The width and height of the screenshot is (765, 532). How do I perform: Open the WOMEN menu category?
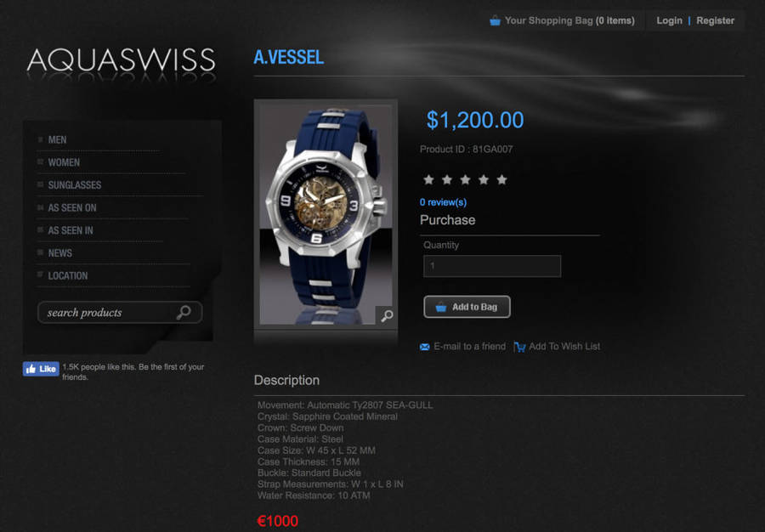(64, 162)
